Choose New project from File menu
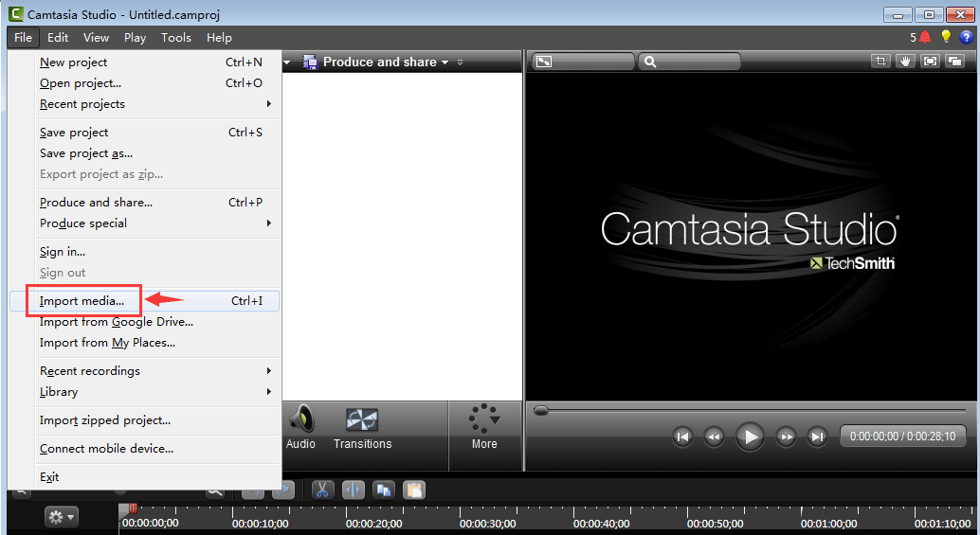 [145, 62]
